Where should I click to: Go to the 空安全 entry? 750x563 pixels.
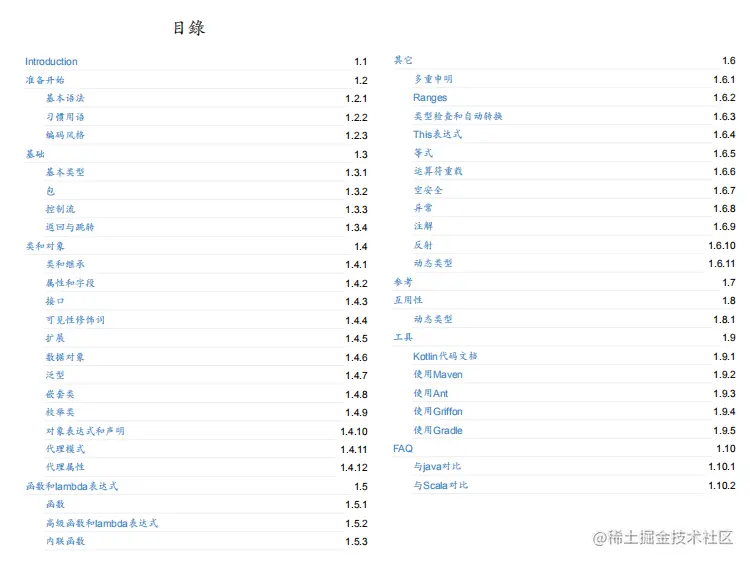click(428, 190)
